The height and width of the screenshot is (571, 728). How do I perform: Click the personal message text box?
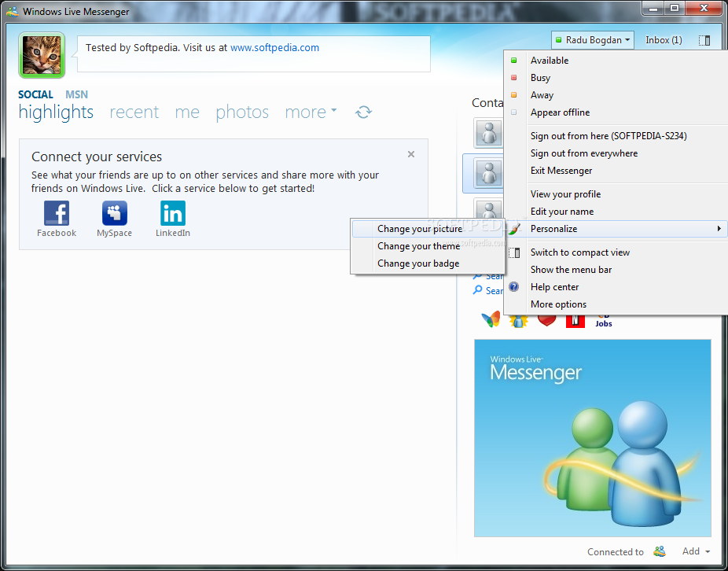tap(253, 54)
